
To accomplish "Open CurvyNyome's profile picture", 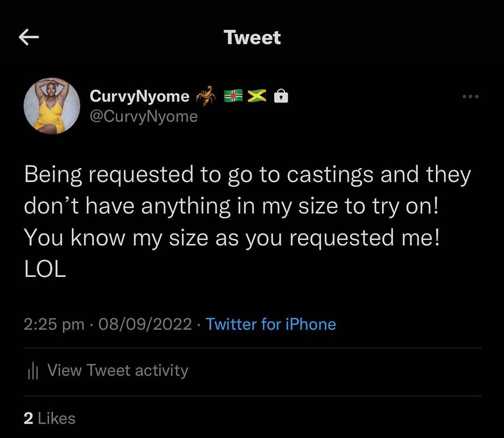I will (x=52, y=106).
